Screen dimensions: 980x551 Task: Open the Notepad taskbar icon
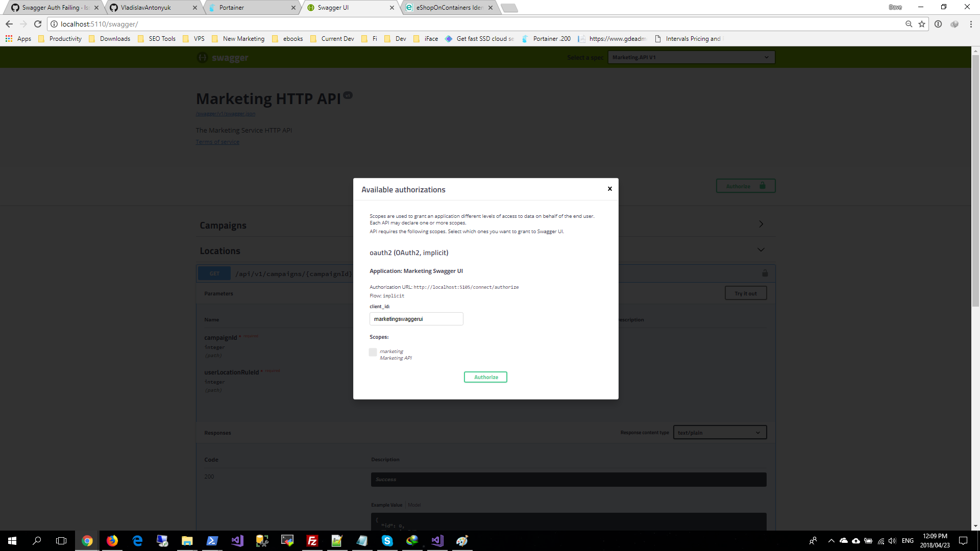click(362, 541)
